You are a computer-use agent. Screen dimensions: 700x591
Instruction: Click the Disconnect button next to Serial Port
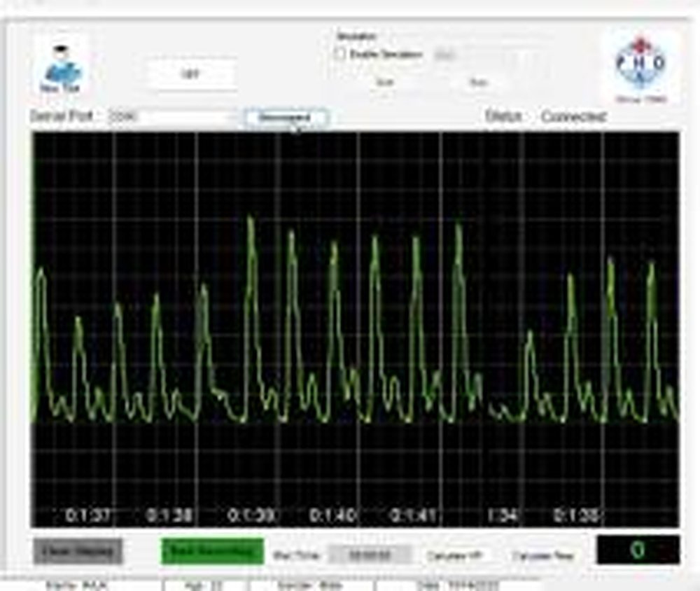286,118
